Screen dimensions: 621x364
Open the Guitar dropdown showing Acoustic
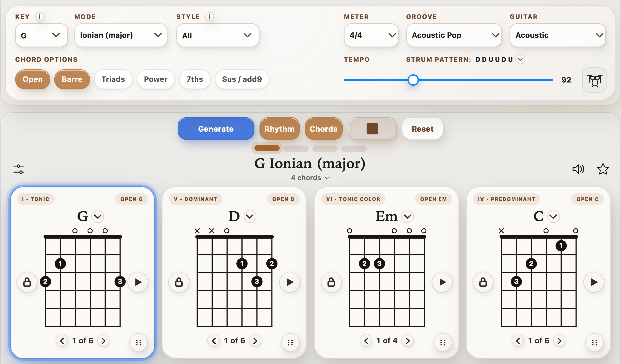[558, 35]
